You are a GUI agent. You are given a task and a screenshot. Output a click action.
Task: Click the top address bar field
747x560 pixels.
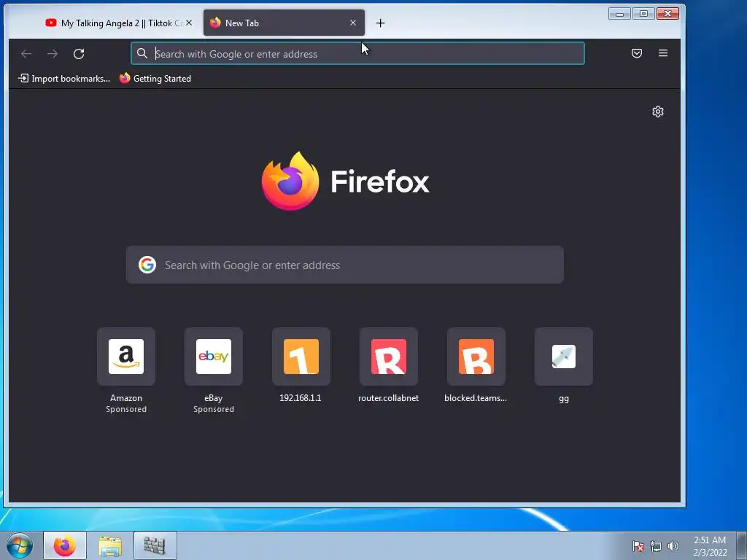[357, 53]
